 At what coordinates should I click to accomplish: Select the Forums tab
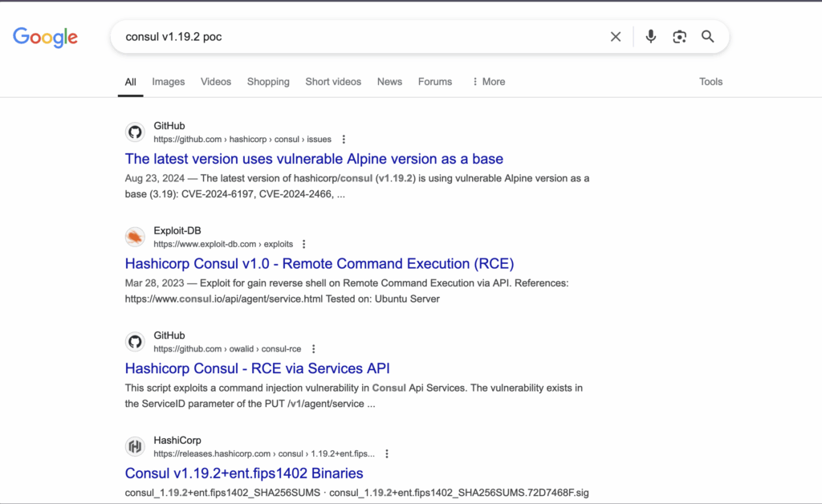point(435,82)
